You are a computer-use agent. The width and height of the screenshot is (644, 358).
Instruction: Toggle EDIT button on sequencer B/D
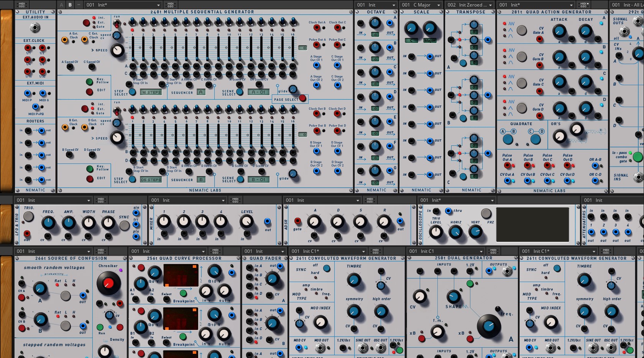point(89,179)
